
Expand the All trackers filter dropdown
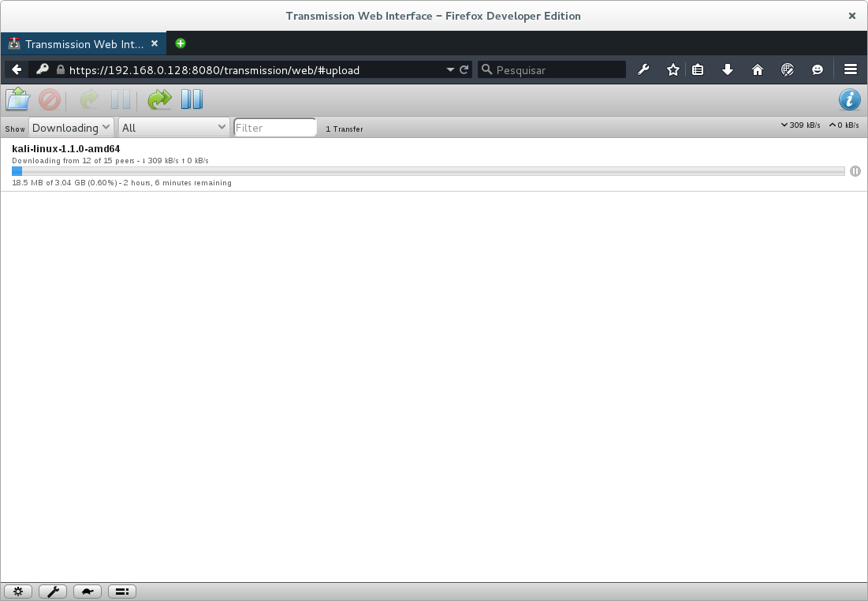coord(173,128)
